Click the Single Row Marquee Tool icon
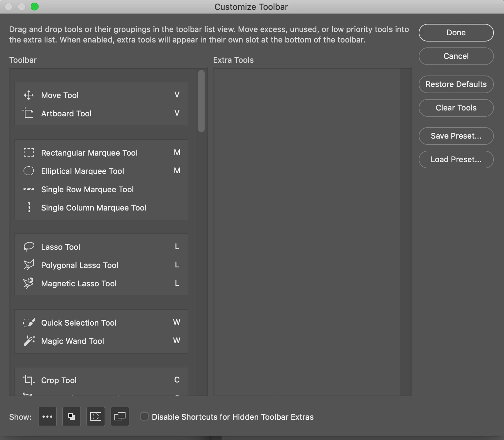The height and width of the screenshot is (440, 504). [29, 189]
